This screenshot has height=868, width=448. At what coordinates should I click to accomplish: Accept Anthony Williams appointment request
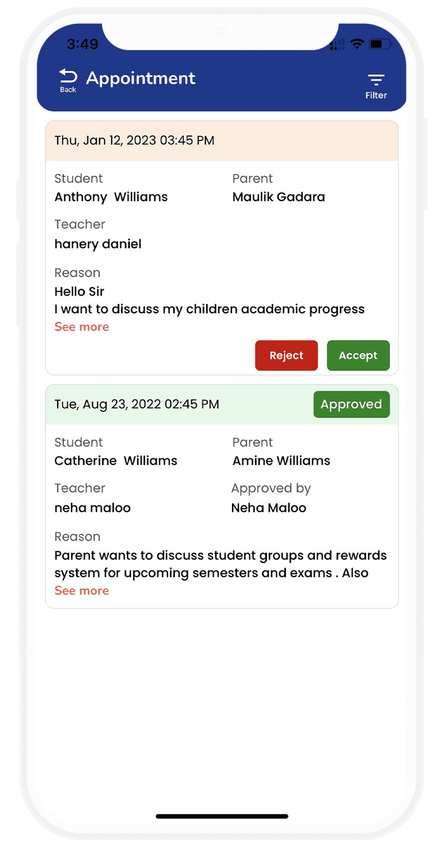tap(358, 356)
